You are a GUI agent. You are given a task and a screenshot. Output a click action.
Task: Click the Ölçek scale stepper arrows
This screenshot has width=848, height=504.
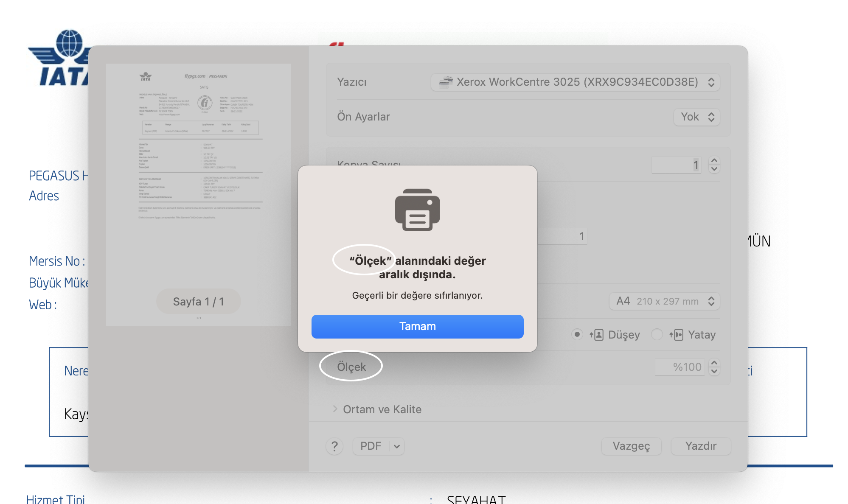[x=714, y=367]
